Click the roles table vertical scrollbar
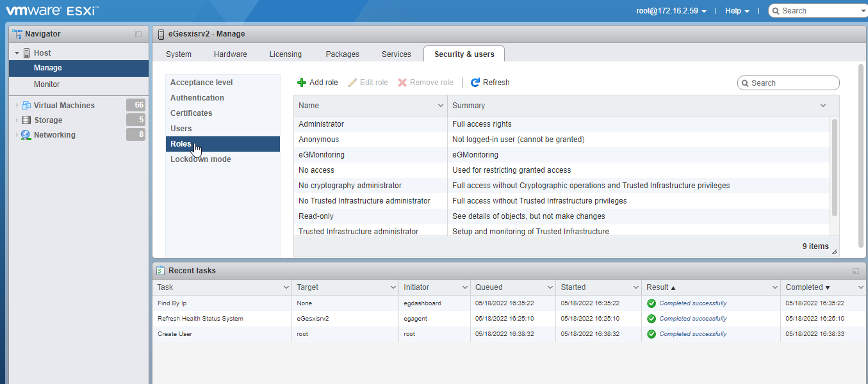Screen dimensions: 868x384 (x=834, y=167)
